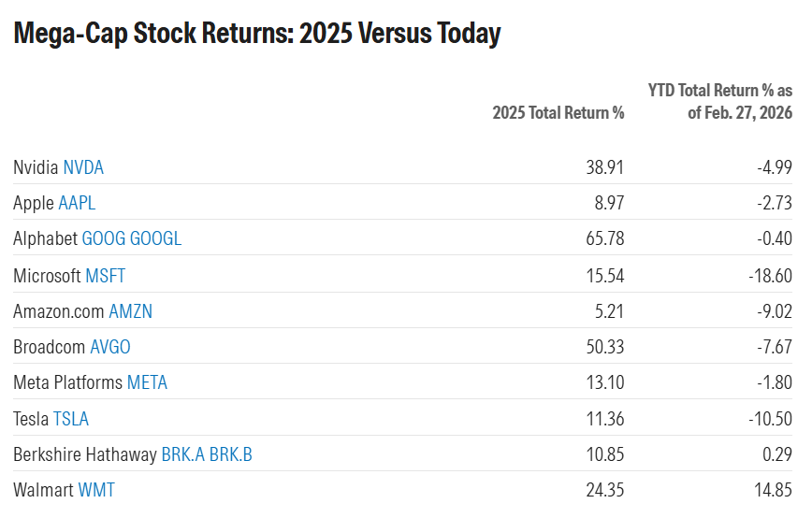Open the AVGO ticker link
This screenshot has height=518, width=812.
pyautogui.click(x=110, y=347)
